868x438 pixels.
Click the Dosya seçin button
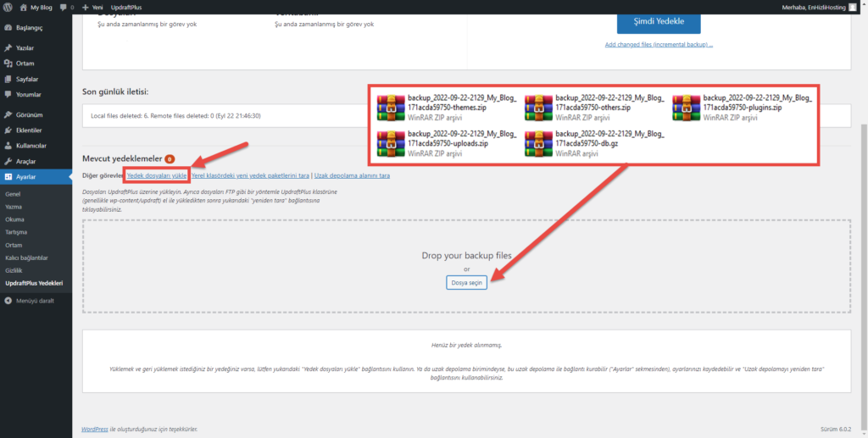[x=467, y=283]
